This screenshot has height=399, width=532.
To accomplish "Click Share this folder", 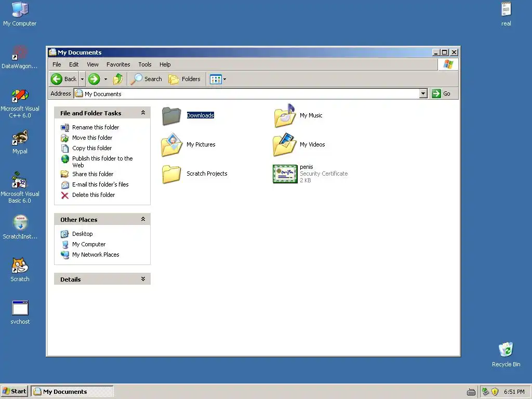I will pos(92,174).
